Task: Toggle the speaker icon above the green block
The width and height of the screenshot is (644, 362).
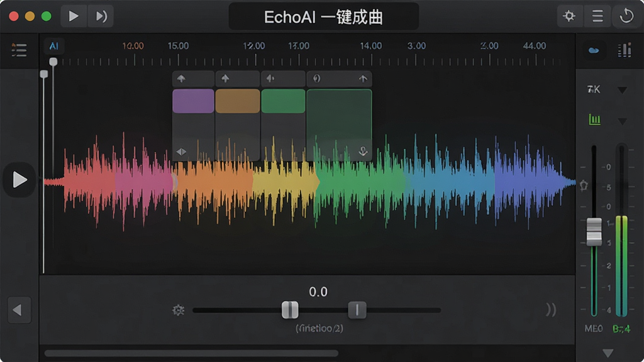Action: 270,79
